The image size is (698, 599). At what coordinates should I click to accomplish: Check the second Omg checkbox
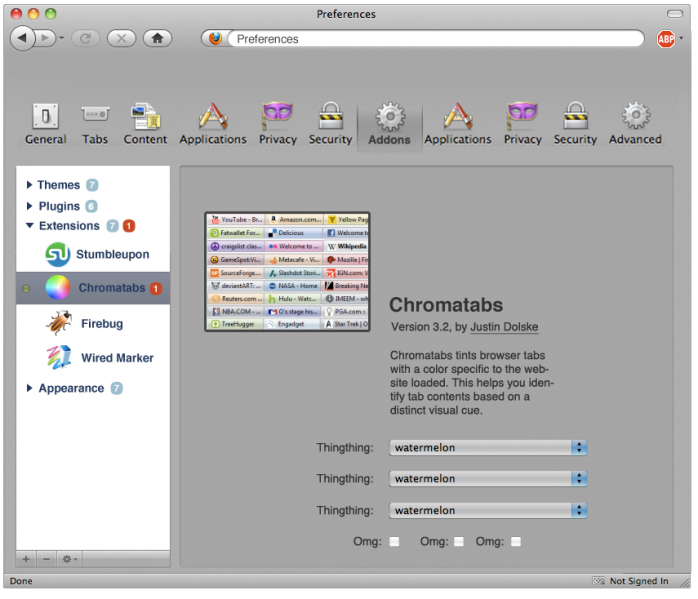(x=459, y=542)
